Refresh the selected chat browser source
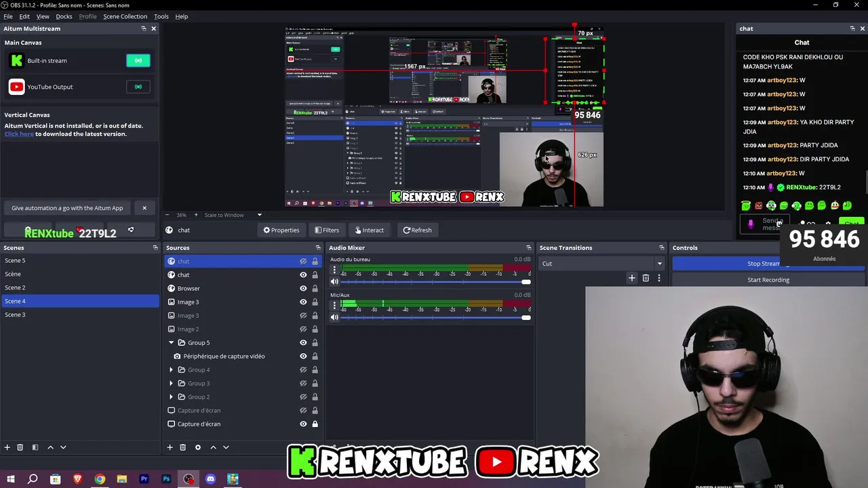 tap(417, 230)
